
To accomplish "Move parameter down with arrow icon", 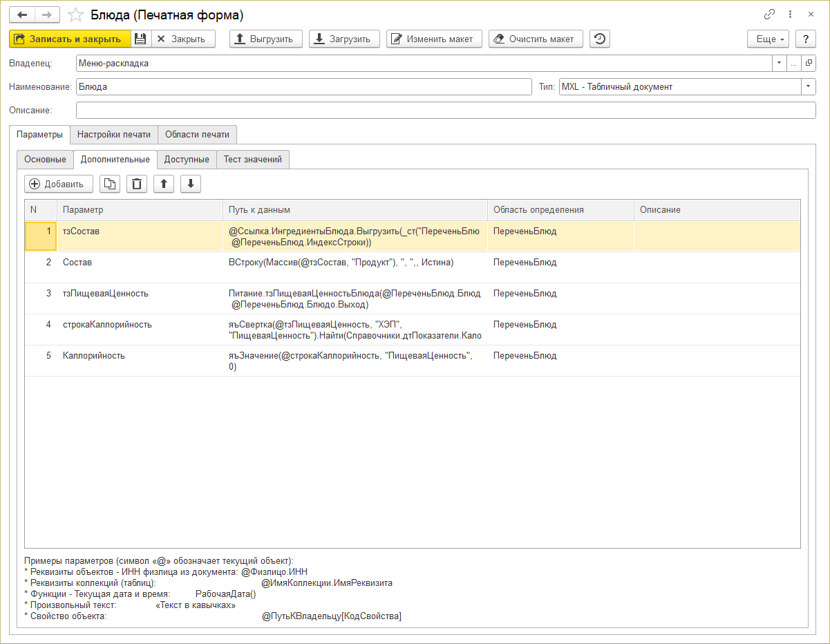I will coord(191,184).
